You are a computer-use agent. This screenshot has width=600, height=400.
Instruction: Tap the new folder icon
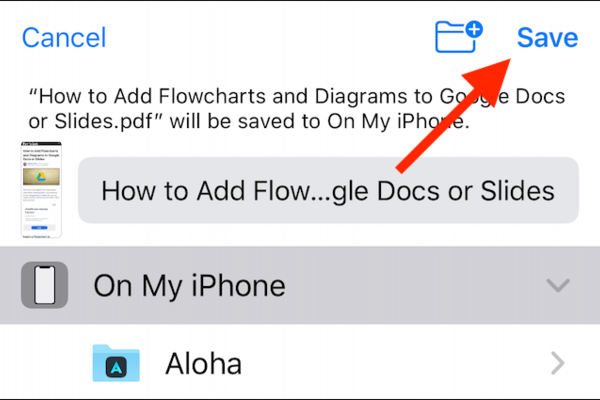click(x=458, y=37)
